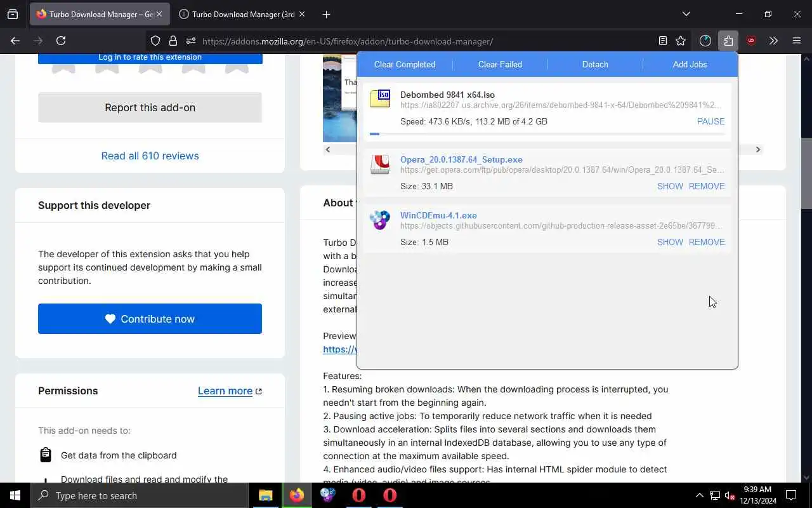Toggle reader view icon in address bar
The width and height of the screenshot is (812, 508).
click(662, 41)
